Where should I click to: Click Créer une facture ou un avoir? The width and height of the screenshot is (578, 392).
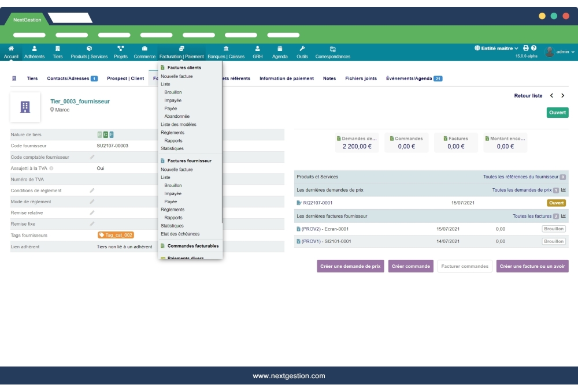[532, 266]
